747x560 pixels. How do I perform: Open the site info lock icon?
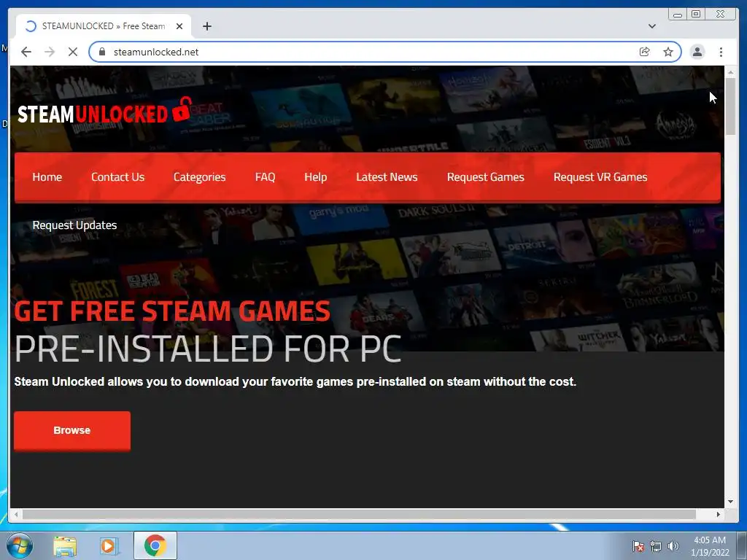(101, 52)
